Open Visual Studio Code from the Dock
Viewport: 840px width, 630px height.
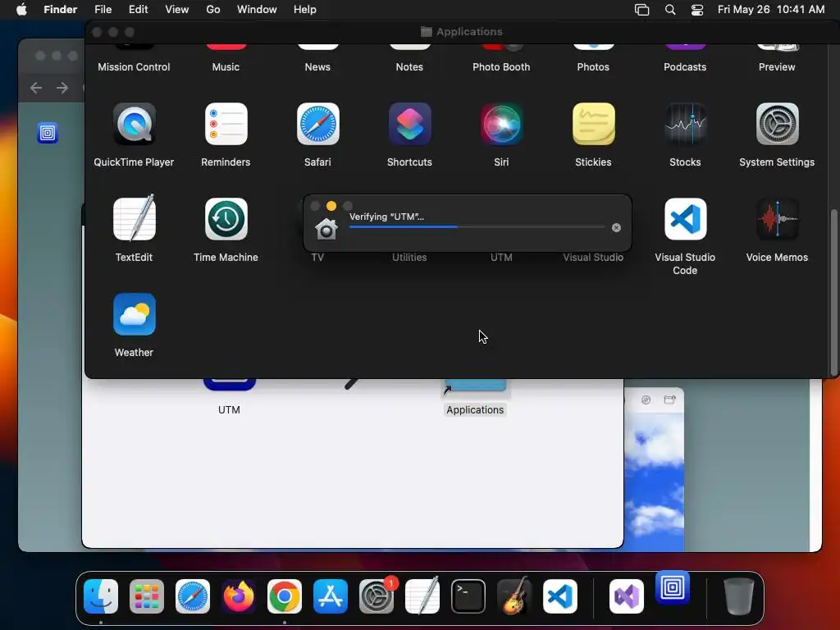pos(560,596)
